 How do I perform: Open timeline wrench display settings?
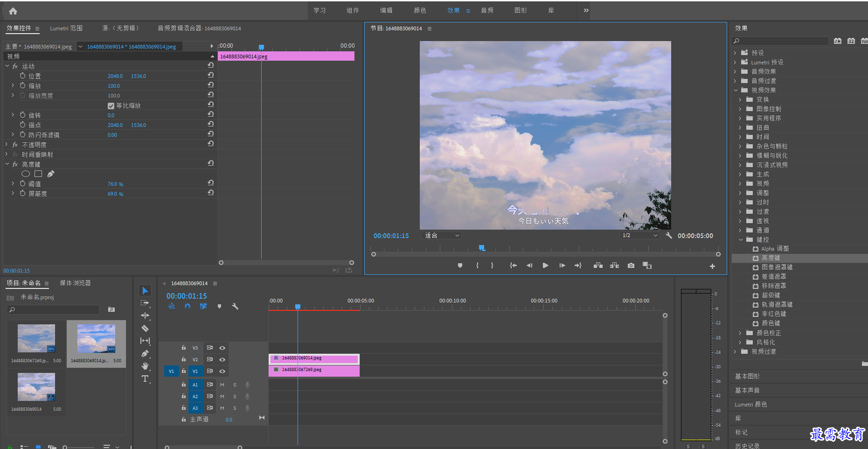coord(235,307)
